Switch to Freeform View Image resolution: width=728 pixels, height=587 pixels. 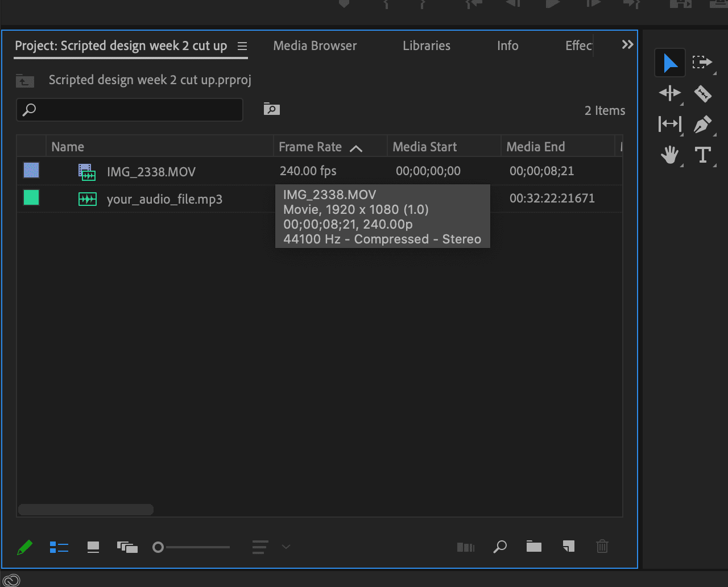tap(127, 547)
